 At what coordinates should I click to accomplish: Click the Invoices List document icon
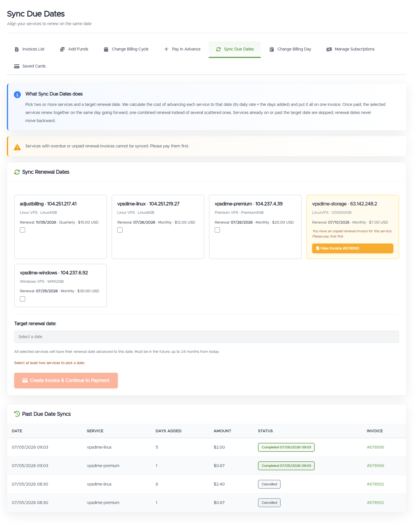pos(17,49)
